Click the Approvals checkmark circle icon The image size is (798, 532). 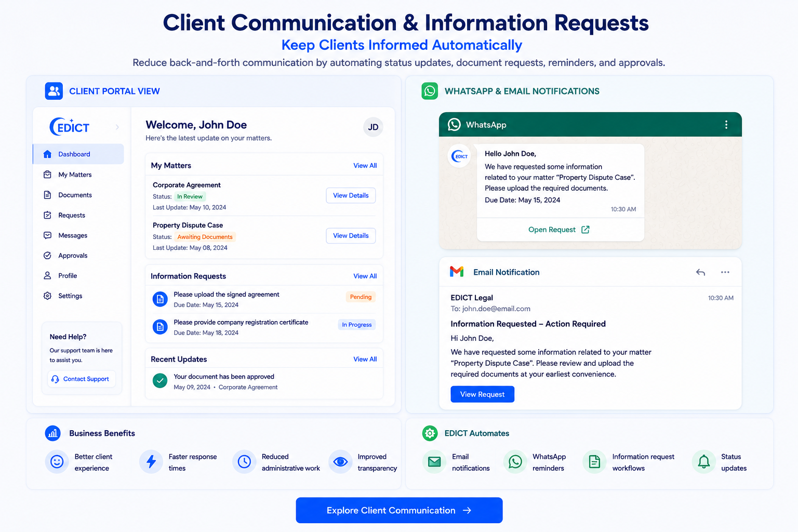(x=47, y=256)
